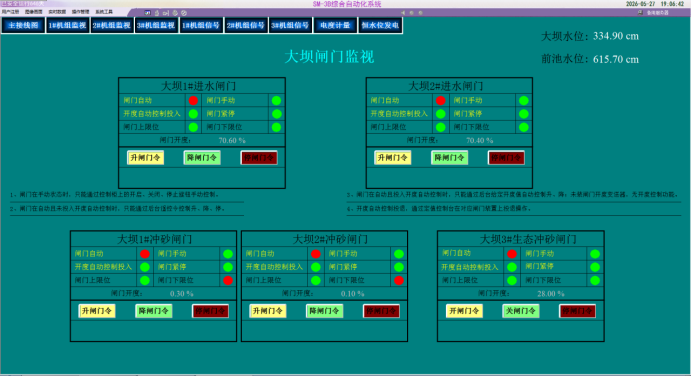Open the 恒水位发电 tab

(x=380, y=25)
